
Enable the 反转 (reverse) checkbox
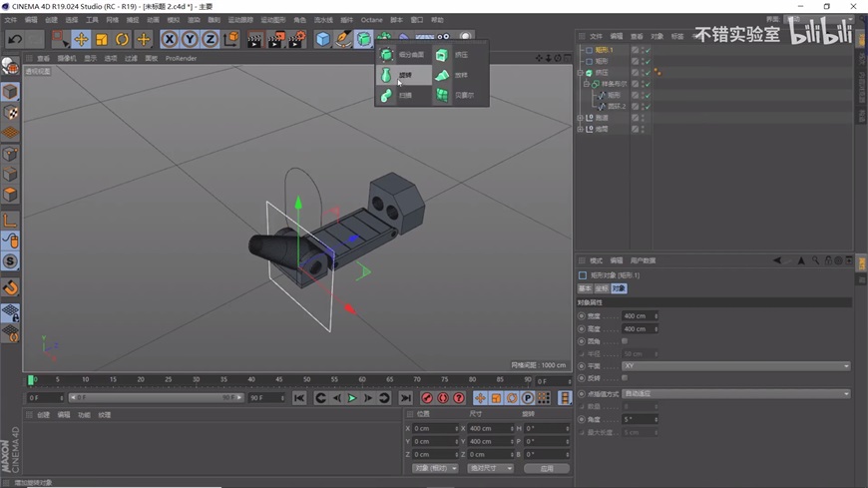coord(625,378)
